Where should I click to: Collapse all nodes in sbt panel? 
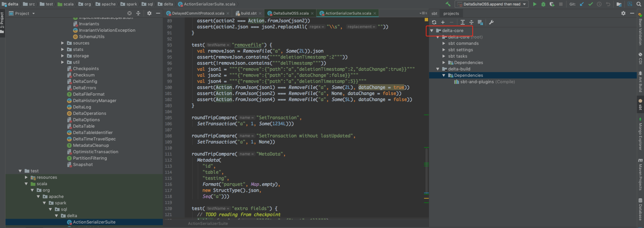click(x=471, y=22)
